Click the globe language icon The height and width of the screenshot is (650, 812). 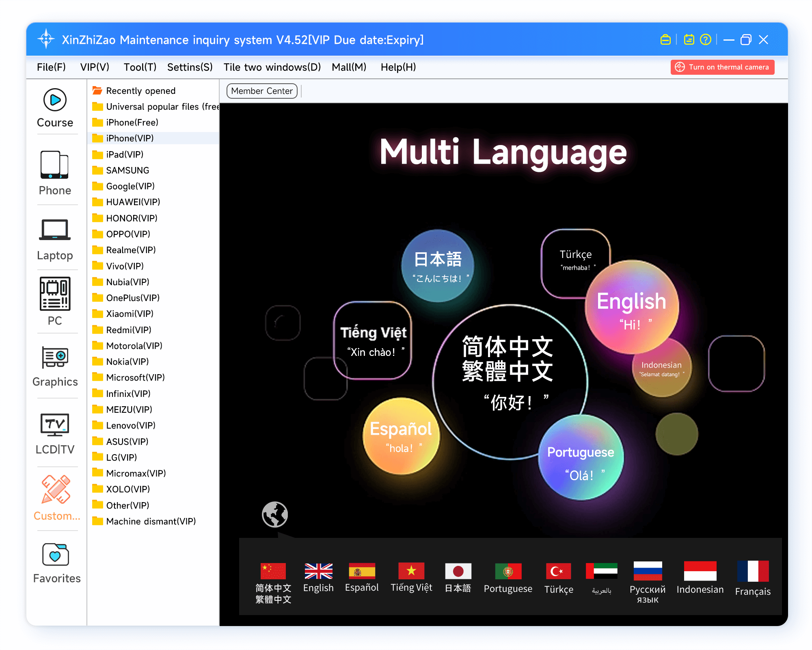pyautogui.click(x=275, y=514)
